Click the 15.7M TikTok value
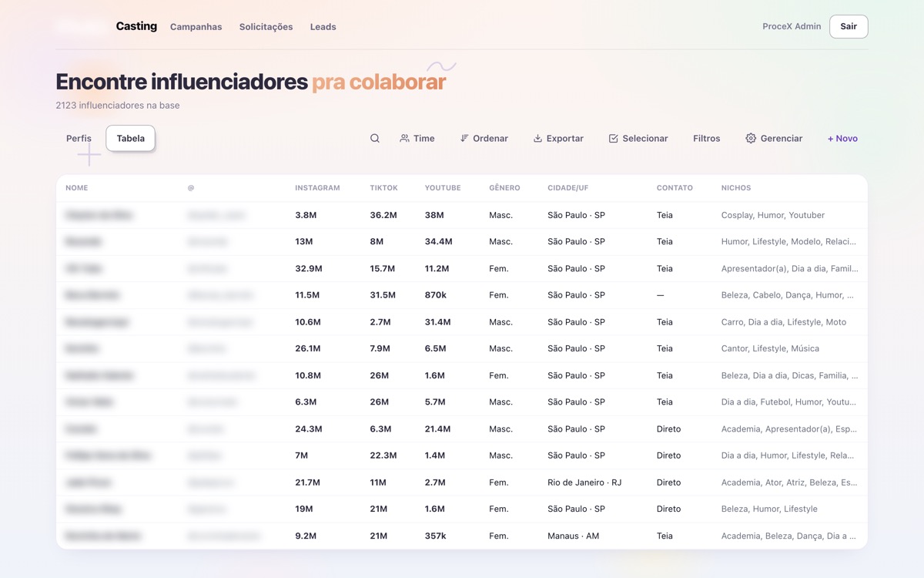This screenshot has height=578, width=924. pyautogui.click(x=383, y=268)
